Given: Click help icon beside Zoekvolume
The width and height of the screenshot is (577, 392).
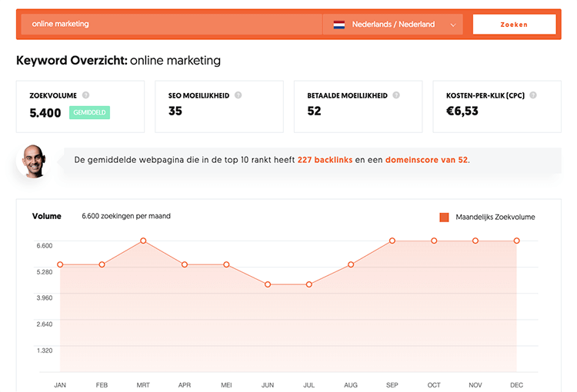Looking at the screenshot, I should (85, 95).
